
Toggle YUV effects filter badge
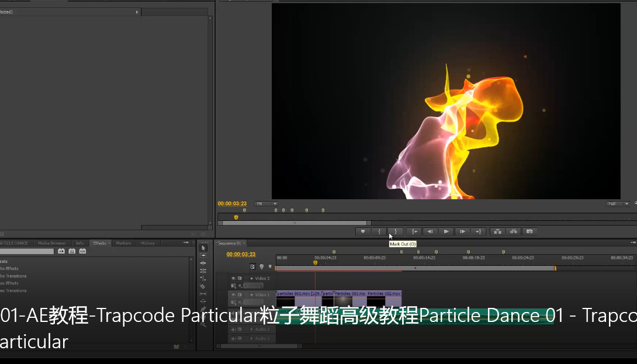coord(82,251)
